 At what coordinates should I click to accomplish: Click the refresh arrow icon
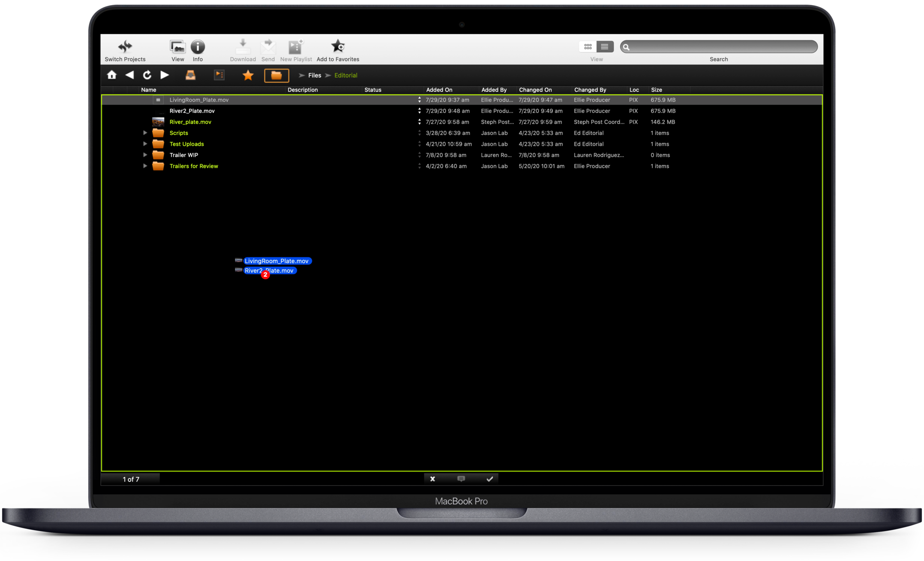[x=147, y=75]
